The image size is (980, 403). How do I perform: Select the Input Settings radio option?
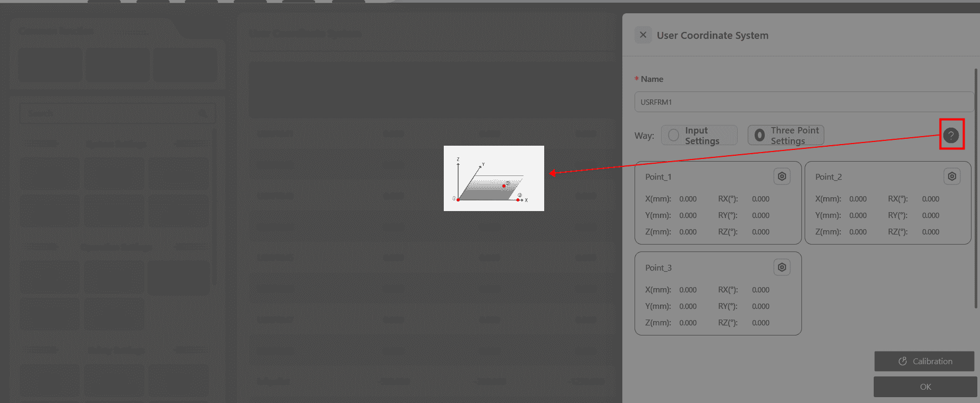coord(674,136)
